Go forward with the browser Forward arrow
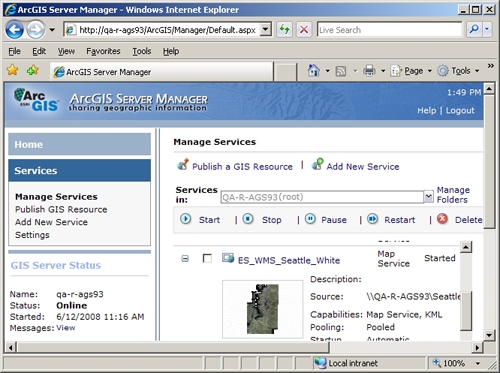The width and height of the screenshot is (500, 373). pyautogui.click(x=35, y=30)
